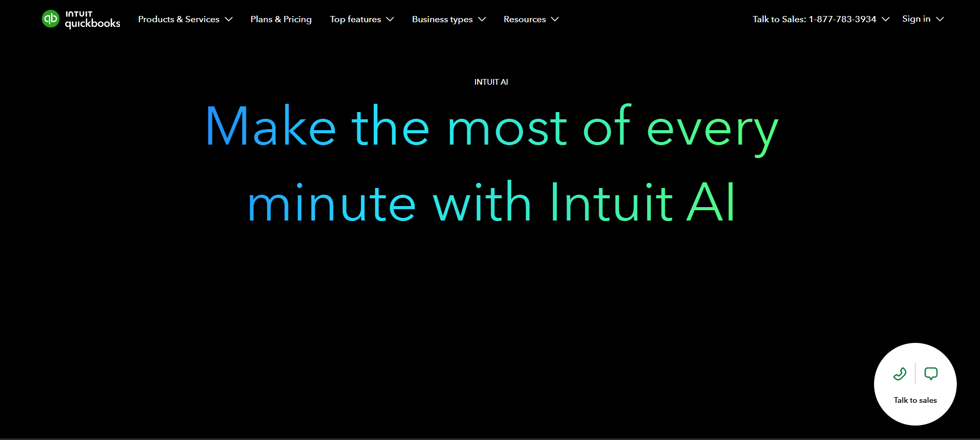The image size is (980, 440).
Task: Open the chat bubble icon
Action: pyautogui.click(x=931, y=373)
